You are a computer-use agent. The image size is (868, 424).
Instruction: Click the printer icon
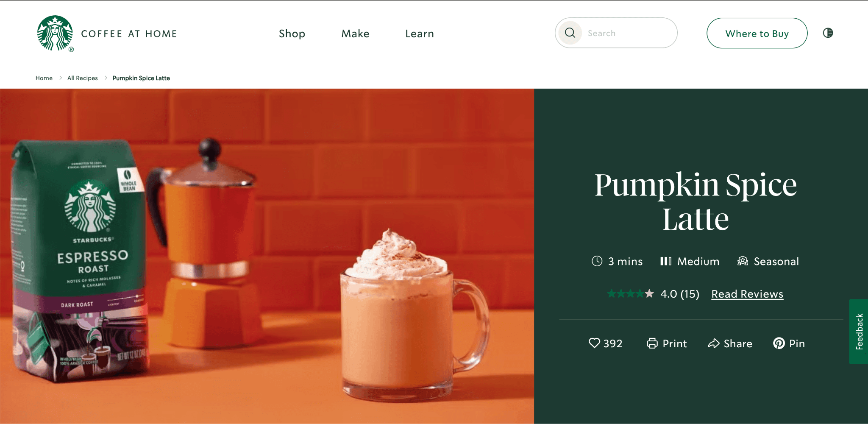pyautogui.click(x=652, y=343)
